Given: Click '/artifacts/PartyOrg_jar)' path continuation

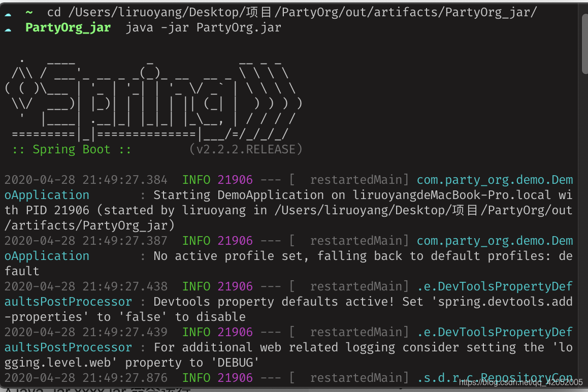Looking at the screenshot, I should 90,225.
